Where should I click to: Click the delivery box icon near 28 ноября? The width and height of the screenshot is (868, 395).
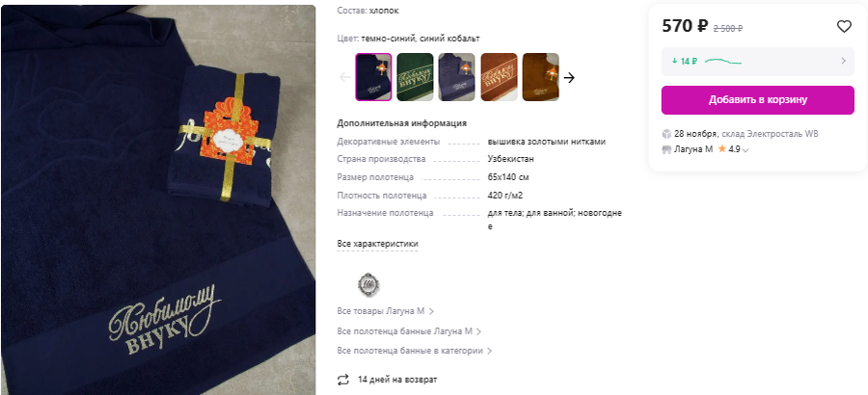tap(666, 134)
